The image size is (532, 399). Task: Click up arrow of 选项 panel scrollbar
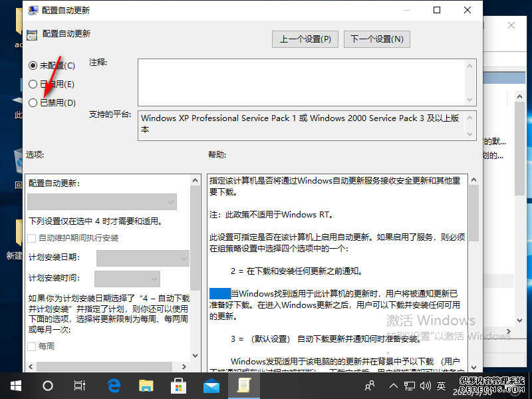point(195,180)
